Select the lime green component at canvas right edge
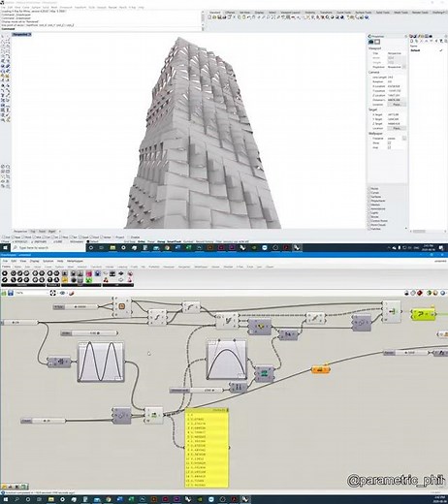This screenshot has width=448, height=504. pos(424,314)
